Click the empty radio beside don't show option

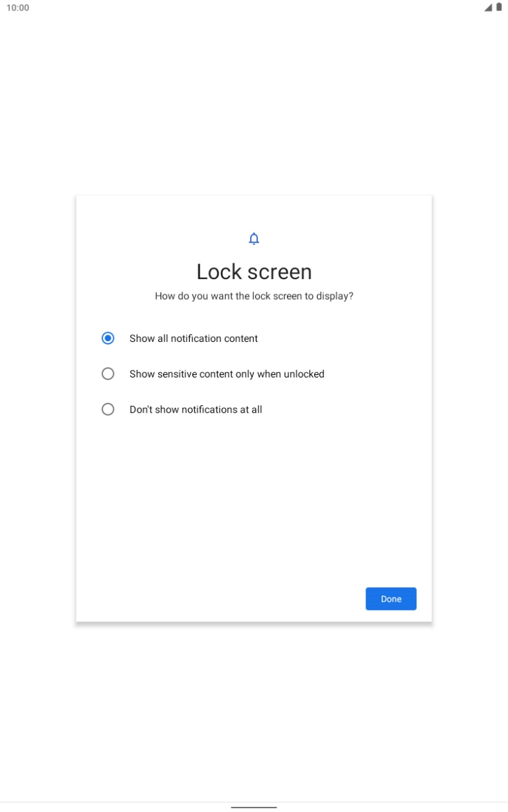[108, 409]
